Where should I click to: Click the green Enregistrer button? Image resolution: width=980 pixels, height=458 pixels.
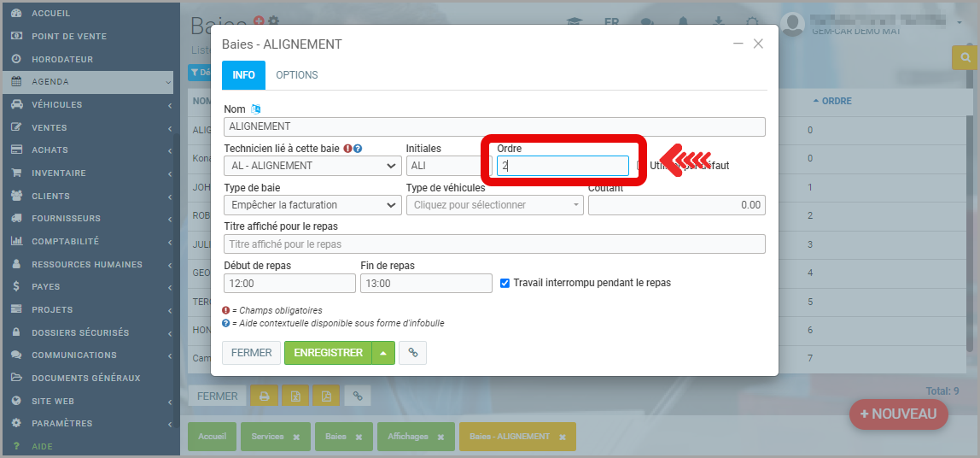pos(328,353)
